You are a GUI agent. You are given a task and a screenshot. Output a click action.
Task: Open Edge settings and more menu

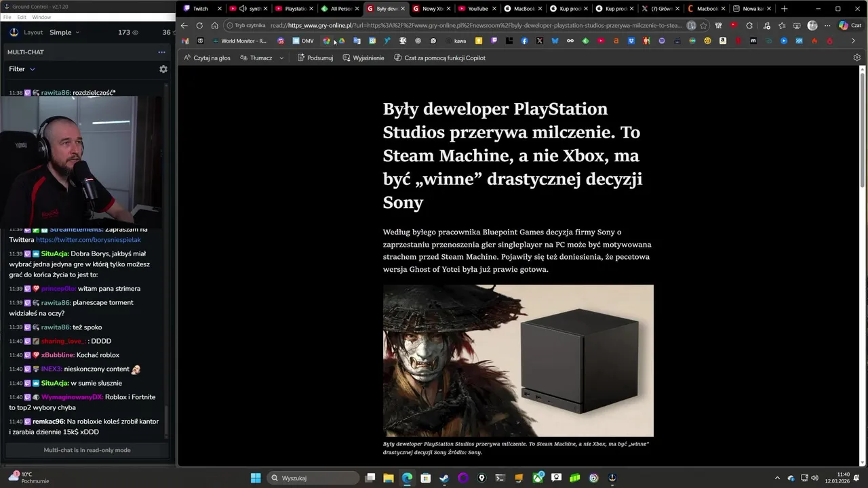[827, 26]
